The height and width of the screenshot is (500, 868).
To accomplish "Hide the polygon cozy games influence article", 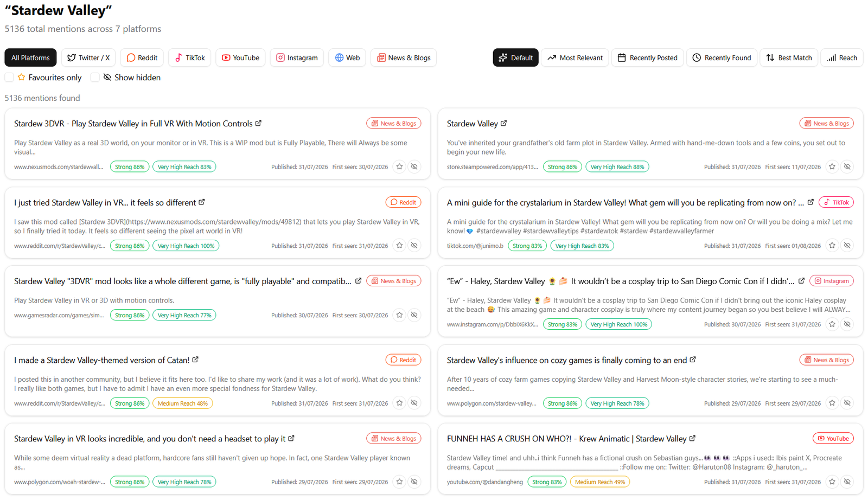I will pos(847,403).
